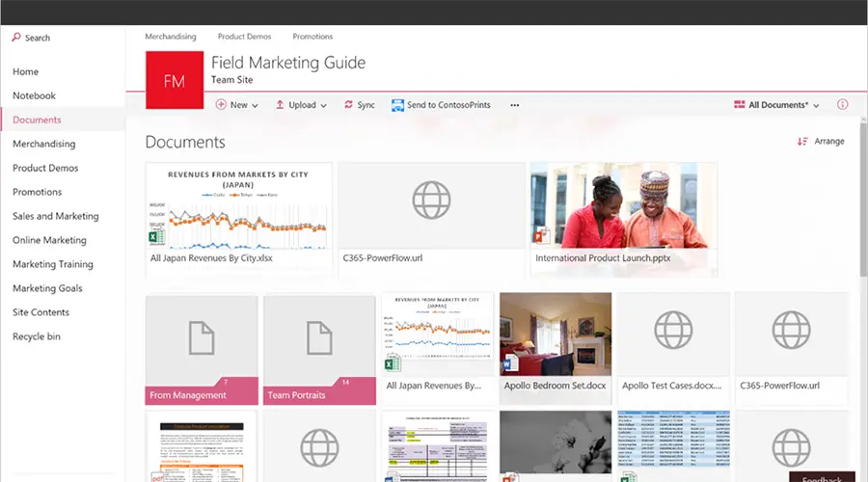This screenshot has width=868, height=482.
Task: Click the Sync icon in toolbar
Action: [349, 105]
